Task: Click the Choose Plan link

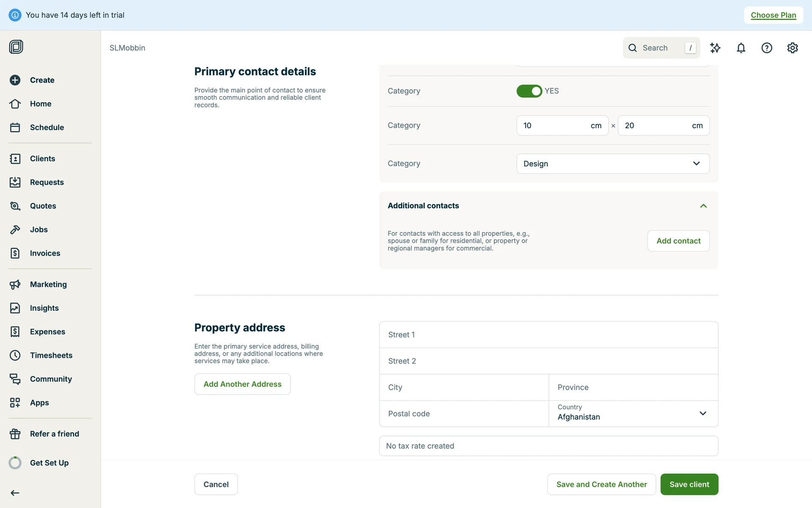Action: pyautogui.click(x=773, y=15)
